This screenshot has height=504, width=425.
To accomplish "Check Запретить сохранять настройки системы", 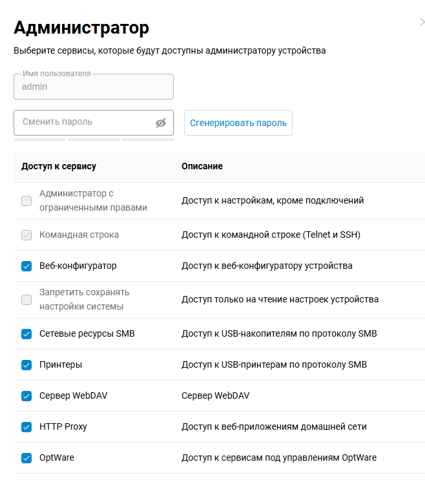I will 26,300.
